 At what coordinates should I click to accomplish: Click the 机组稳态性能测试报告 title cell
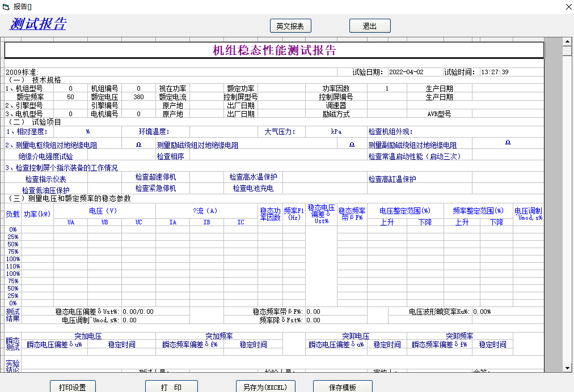pos(274,50)
